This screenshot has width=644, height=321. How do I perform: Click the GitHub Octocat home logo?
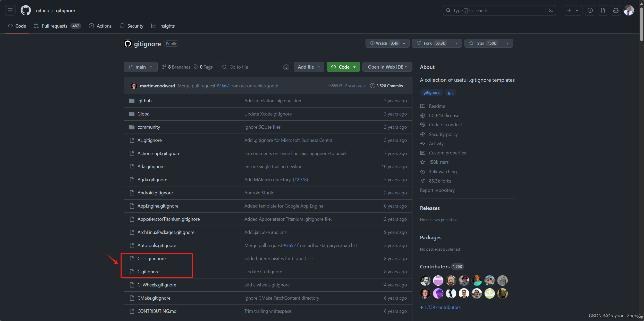point(26,10)
